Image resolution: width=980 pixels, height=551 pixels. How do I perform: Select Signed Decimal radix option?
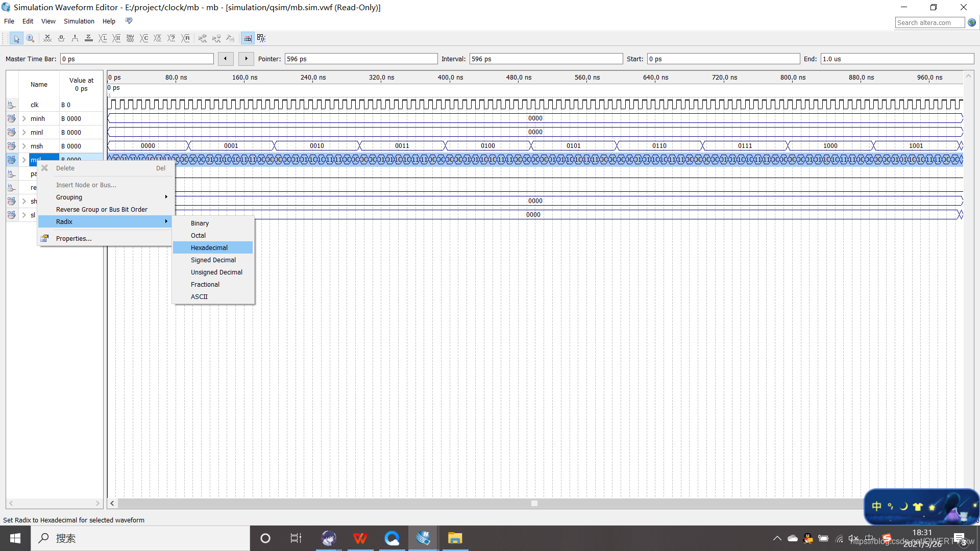click(213, 260)
